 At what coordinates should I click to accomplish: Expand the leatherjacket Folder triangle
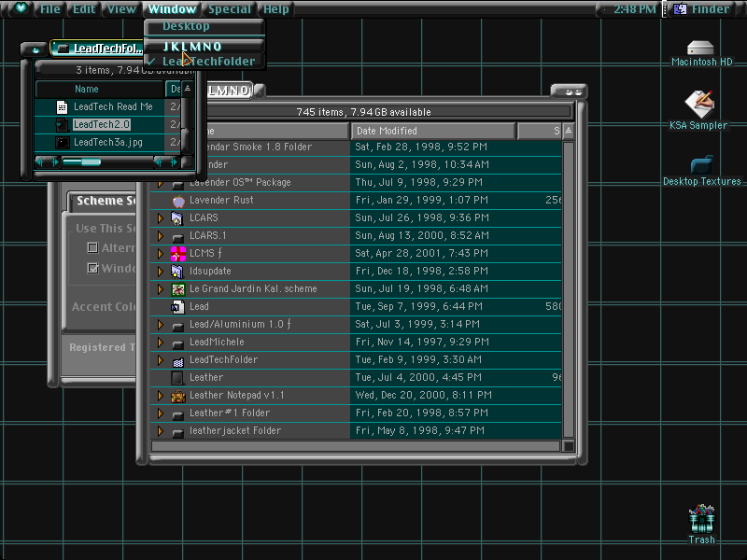click(x=161, y=431)
